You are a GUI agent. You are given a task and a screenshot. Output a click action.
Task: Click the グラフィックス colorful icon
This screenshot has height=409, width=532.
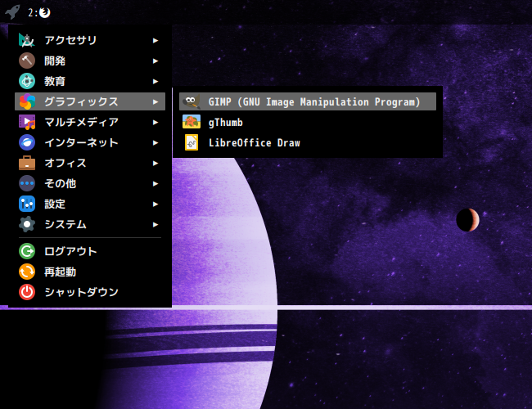tap(27, 101)
